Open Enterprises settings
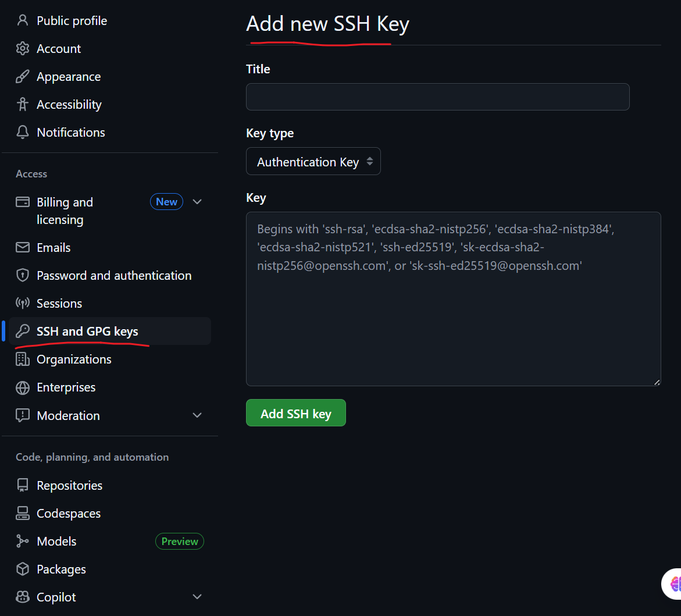 click(x=66, y=387)
